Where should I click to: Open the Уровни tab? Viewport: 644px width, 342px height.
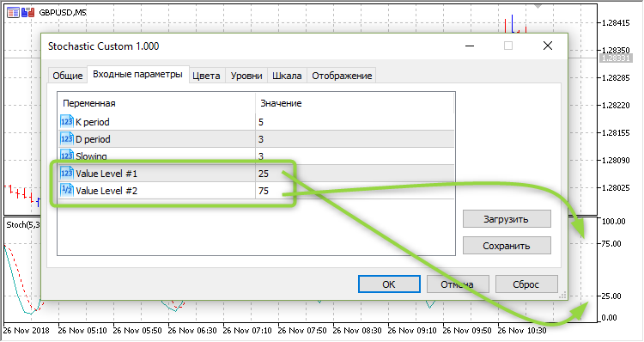pos(246,76)
